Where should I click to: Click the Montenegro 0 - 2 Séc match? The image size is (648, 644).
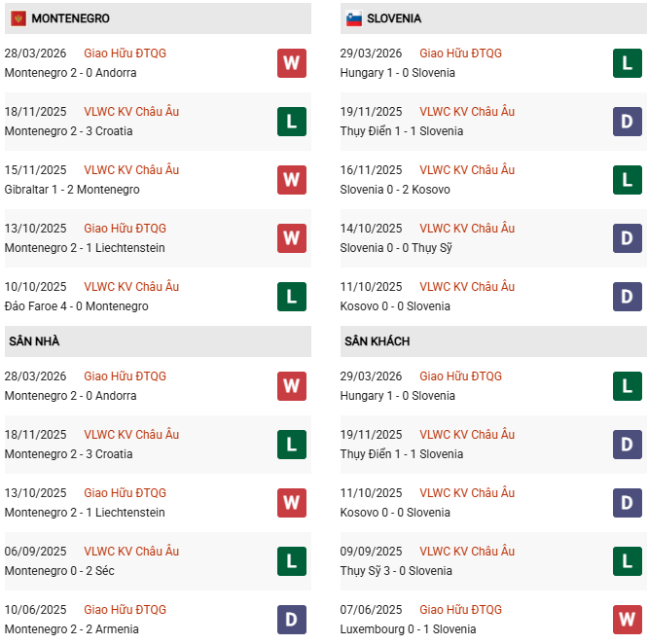(59, 571)
